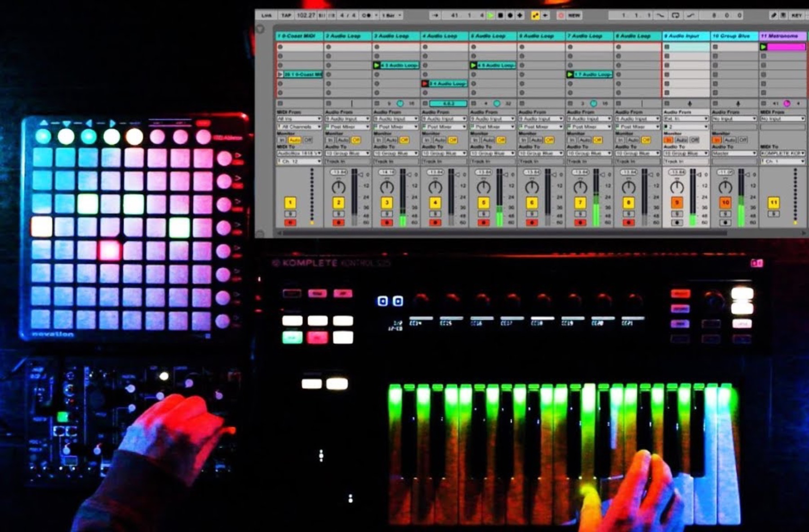Open the 1 Bar quantization dropdown
The image size is (809, 532).
(392, 15)
